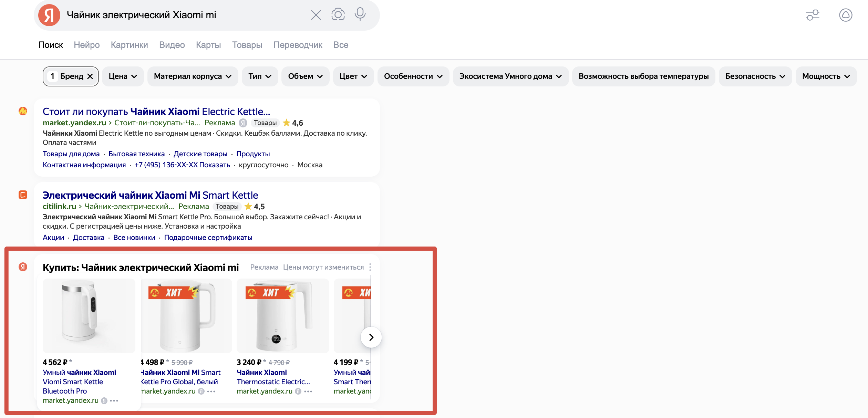The image size is (868, 418).
Task: Click the Yandex logo in search bar
Action: pos(49,15)
